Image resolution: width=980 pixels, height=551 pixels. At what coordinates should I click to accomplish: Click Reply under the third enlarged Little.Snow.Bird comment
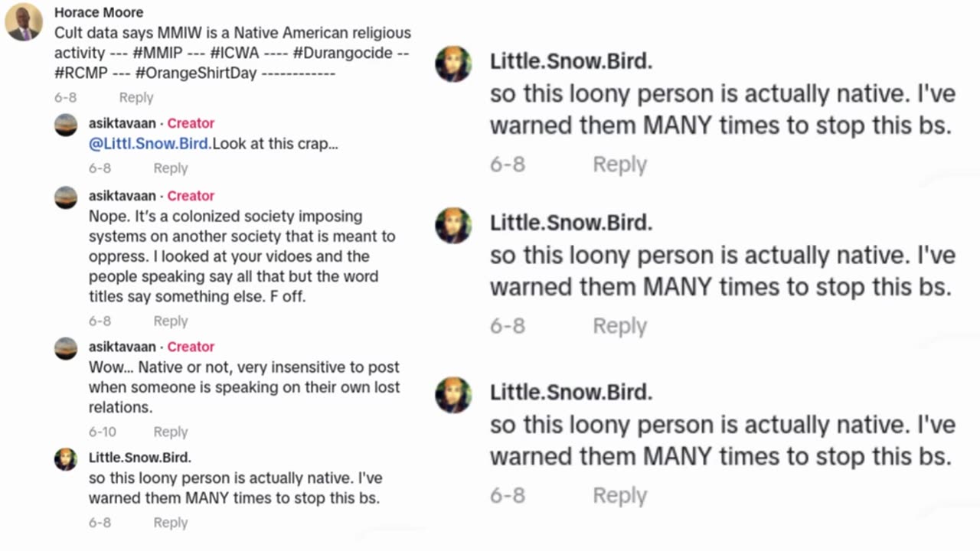pyautogui.click(x=619, y=496)
